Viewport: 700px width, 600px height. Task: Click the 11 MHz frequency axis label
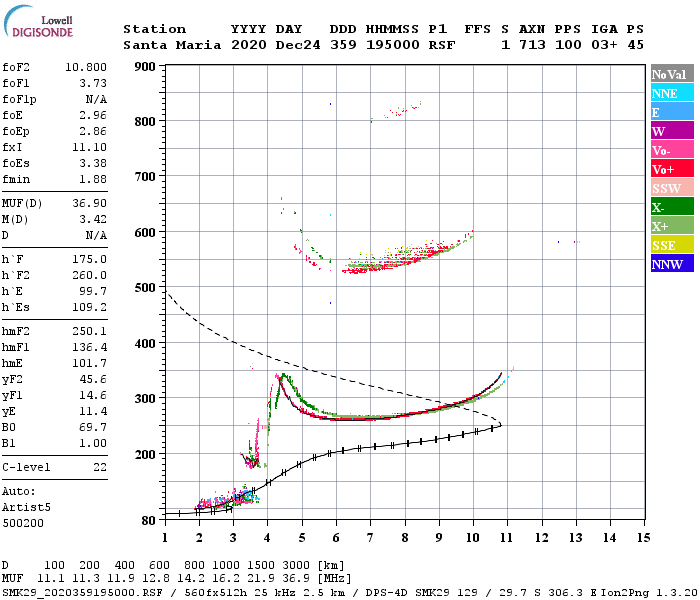(x=506, y=538)
